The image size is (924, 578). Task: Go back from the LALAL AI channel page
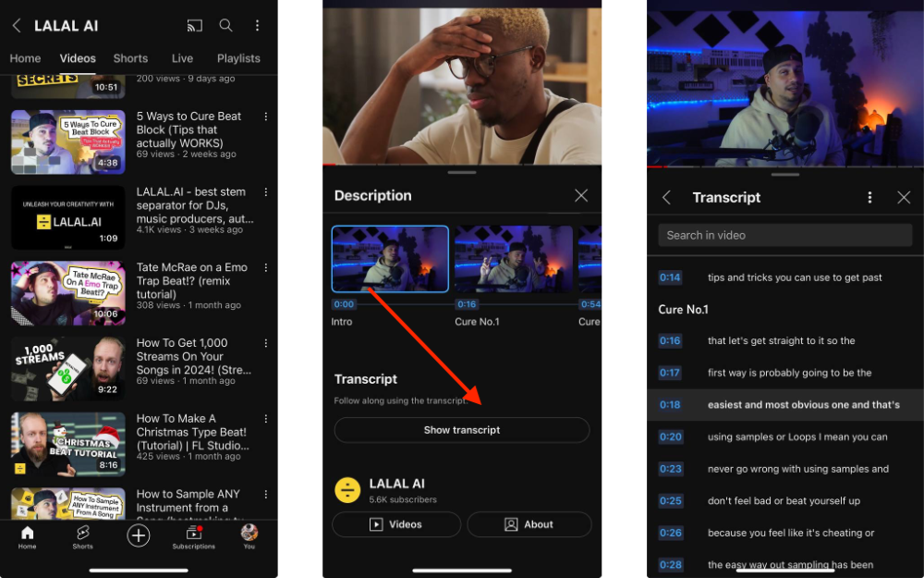point(17,25)
